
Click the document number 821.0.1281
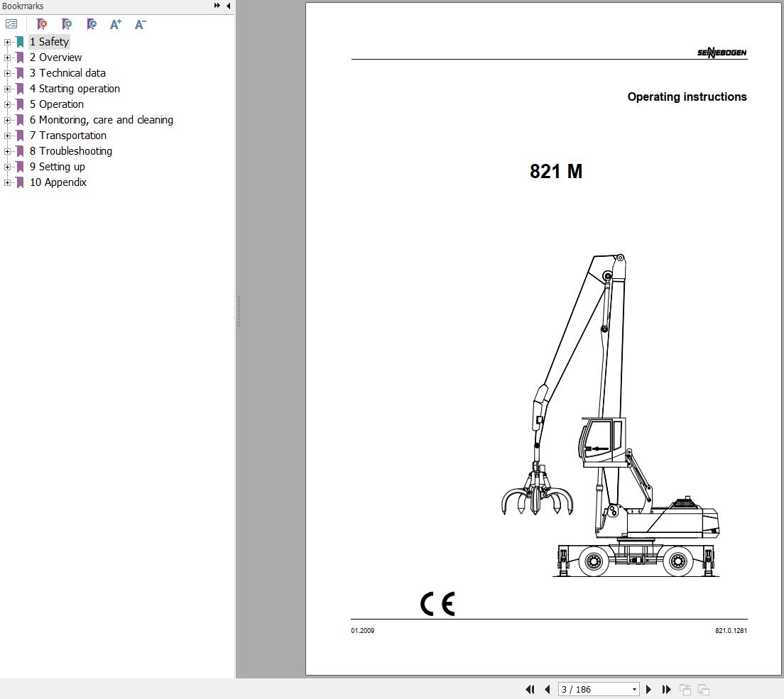731,631
